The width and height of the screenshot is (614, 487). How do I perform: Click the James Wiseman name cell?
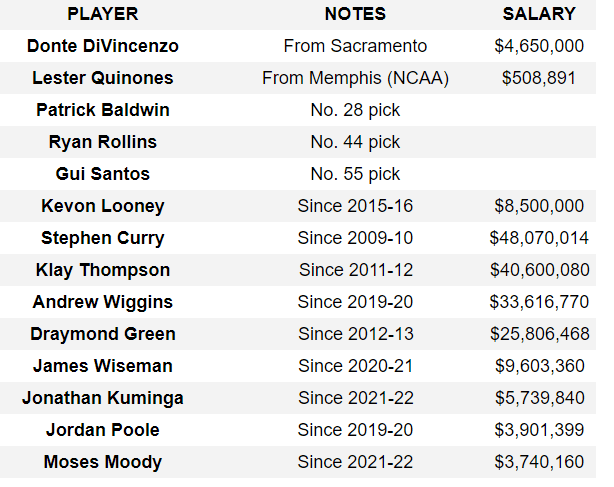point(103,366)
